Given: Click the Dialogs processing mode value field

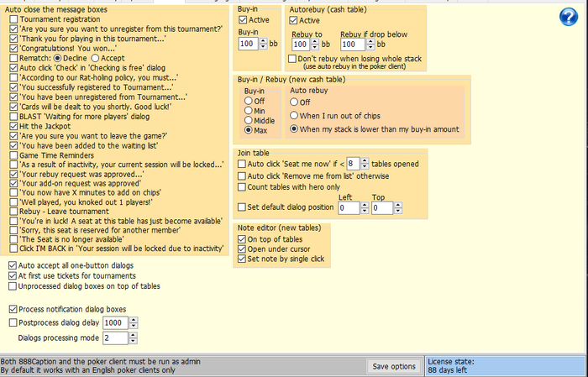Looking at the screenshot, I should click(116, 338).
